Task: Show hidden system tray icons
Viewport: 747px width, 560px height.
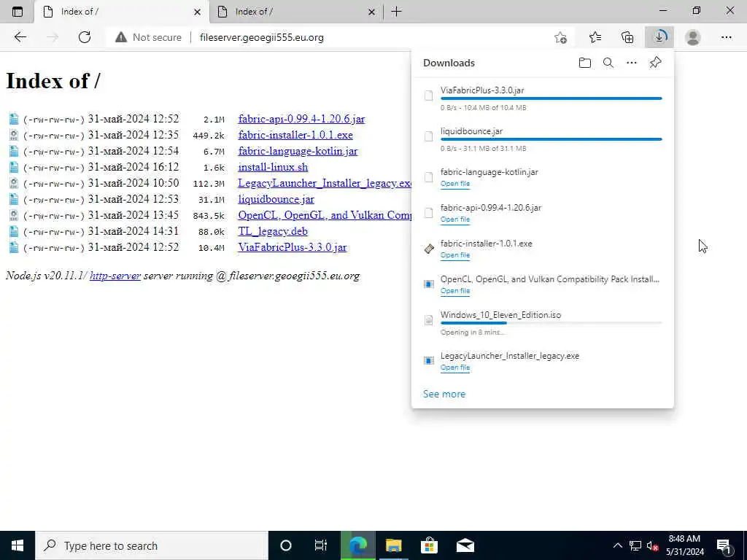Action: tap(617, 545)
